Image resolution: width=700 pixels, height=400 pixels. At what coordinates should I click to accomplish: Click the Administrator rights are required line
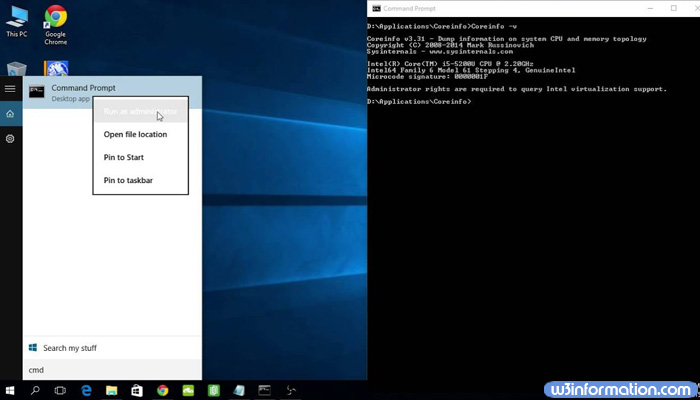coord(517,89)
